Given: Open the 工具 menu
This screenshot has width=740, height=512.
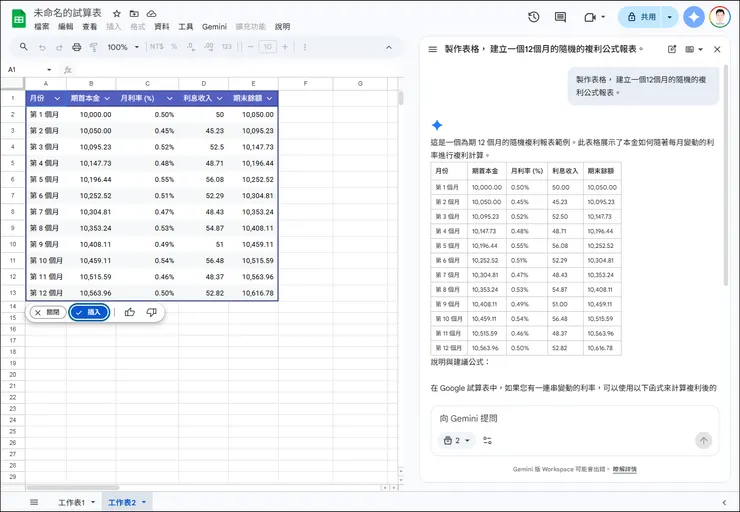Looking at the screenshot, I should 186,27.
